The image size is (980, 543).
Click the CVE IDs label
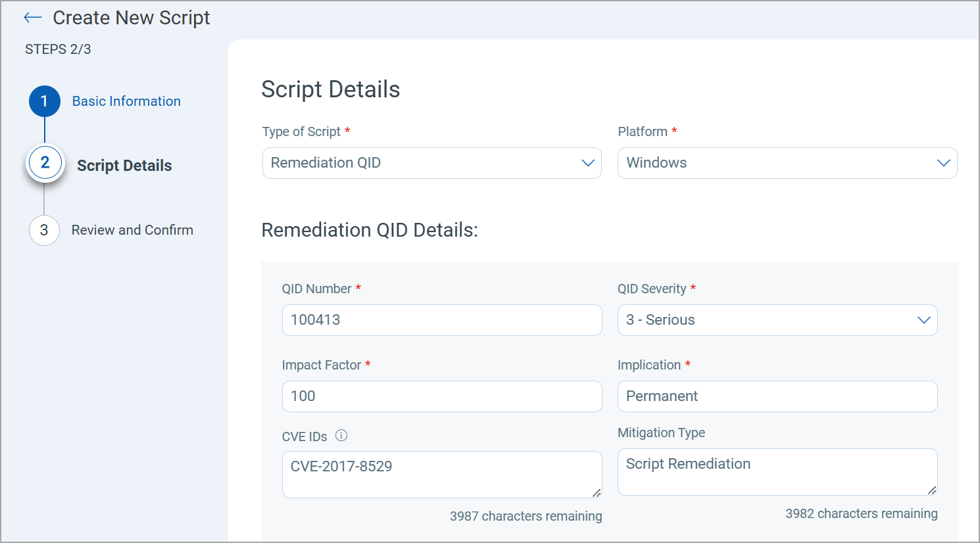[305, 437]
